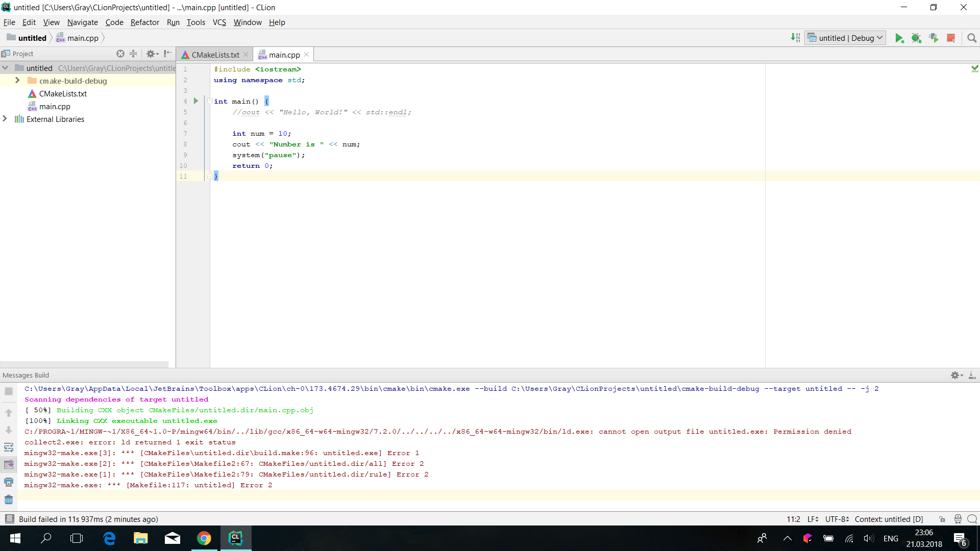Change file encoding UTF-8
Screen dimensions: 980x551
click(x=837, y=519)
